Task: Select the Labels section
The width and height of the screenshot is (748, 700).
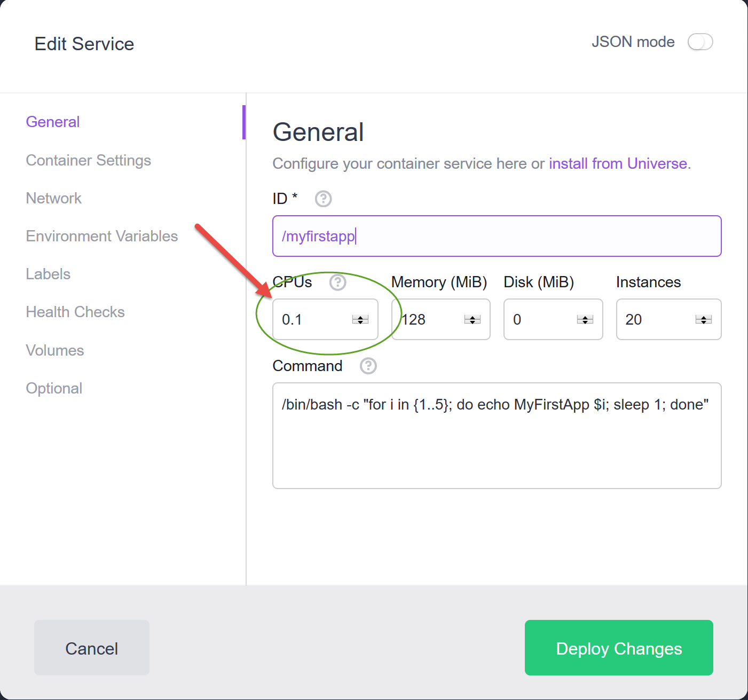Action: (x=48, y=274)
